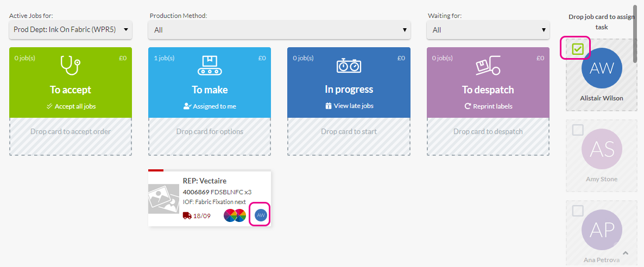Click the stethoscope icon in To accept

pyautogui.click(x=70, y=66)
